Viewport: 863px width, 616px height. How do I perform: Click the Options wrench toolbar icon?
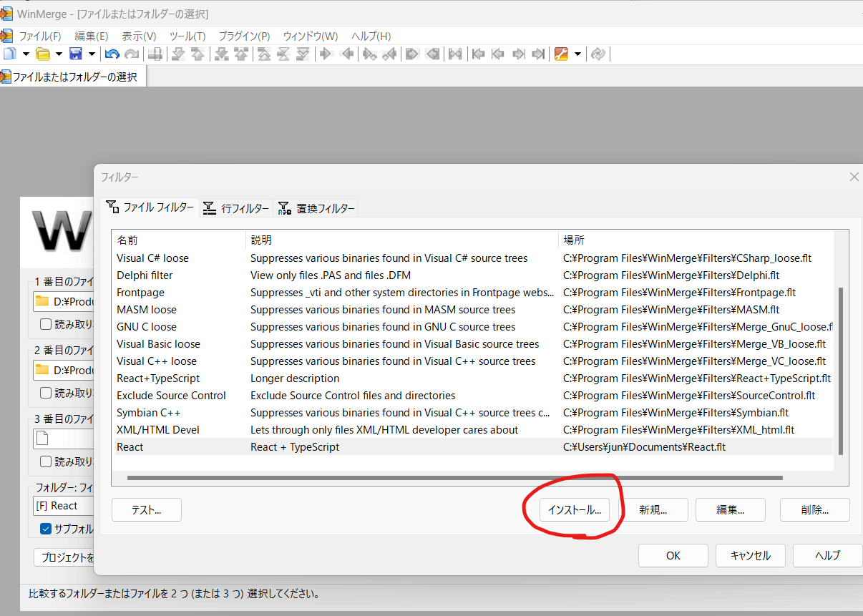[x=562, y=54]
